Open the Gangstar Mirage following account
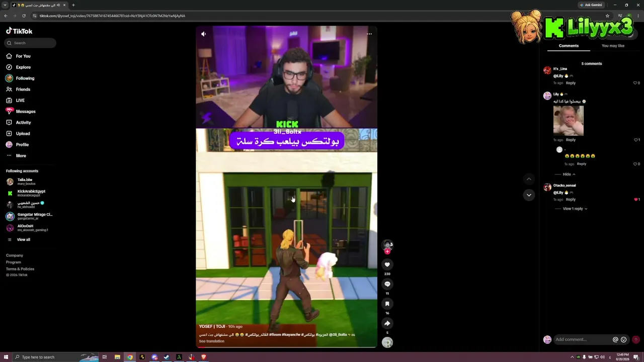Viewport: 644px width, 362px height. click(28, 216)
